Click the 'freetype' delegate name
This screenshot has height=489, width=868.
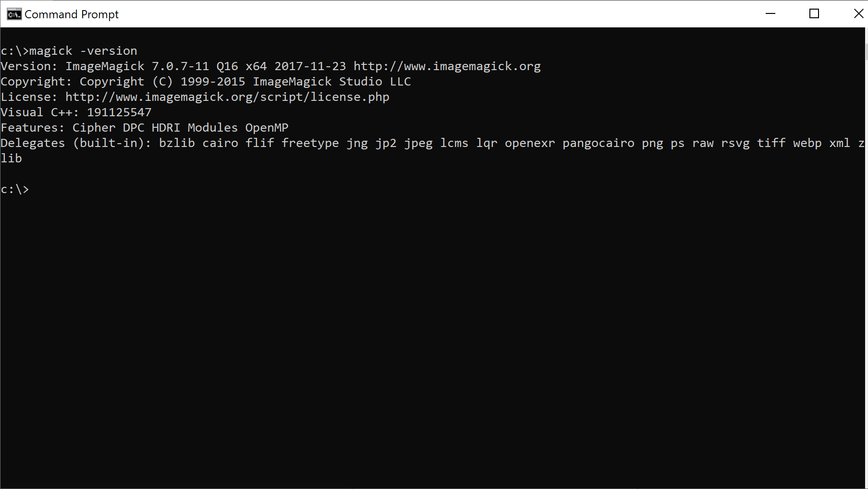pyautogui.click(x=310, y=143)
